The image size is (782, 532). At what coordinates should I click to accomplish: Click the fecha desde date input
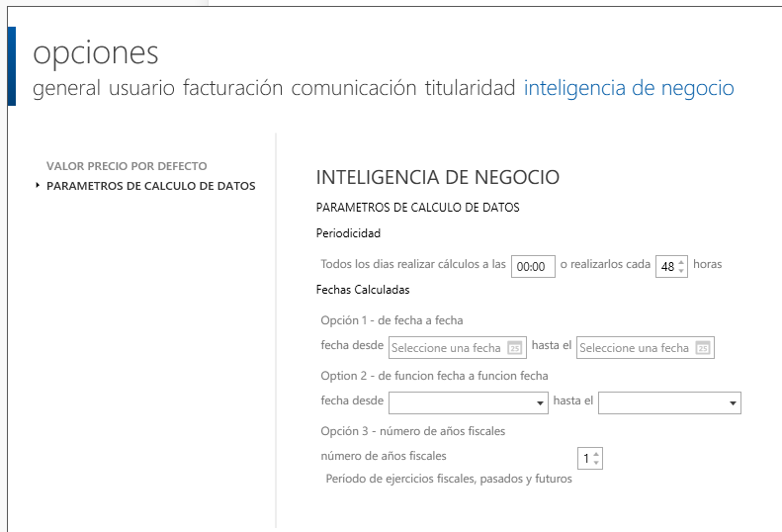pyautogui.click(x=448, y=348)
